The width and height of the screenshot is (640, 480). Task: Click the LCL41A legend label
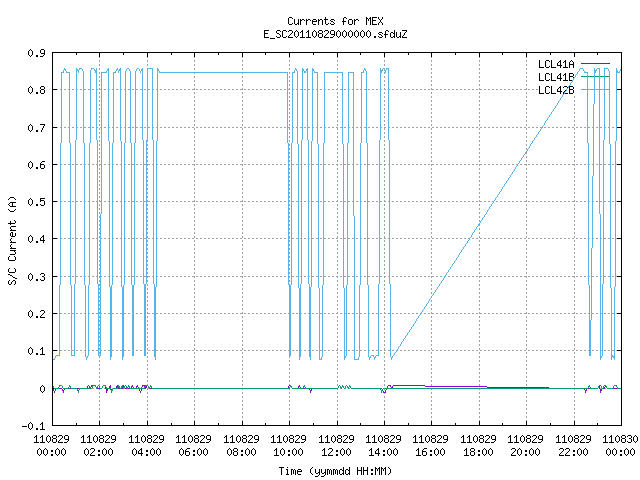point(556,64)
